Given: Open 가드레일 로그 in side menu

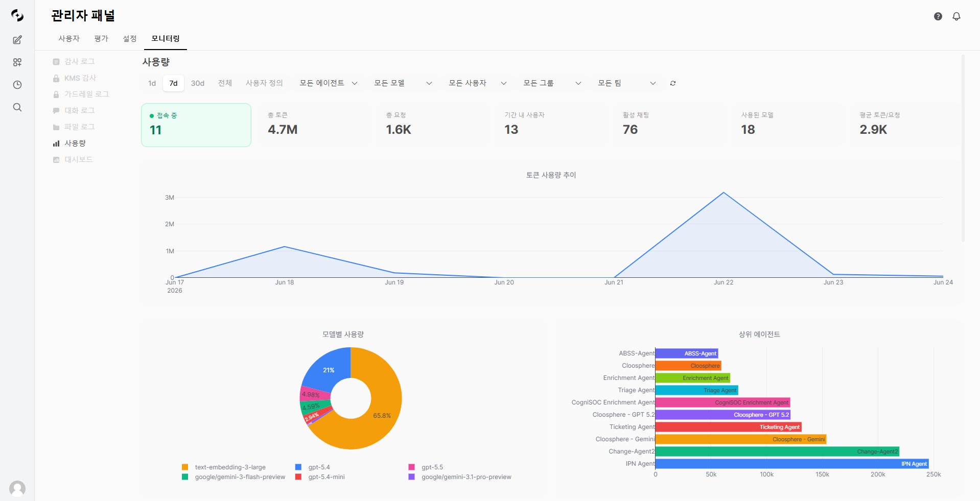Looking at the screenshot, I should [x=86, y=94].
